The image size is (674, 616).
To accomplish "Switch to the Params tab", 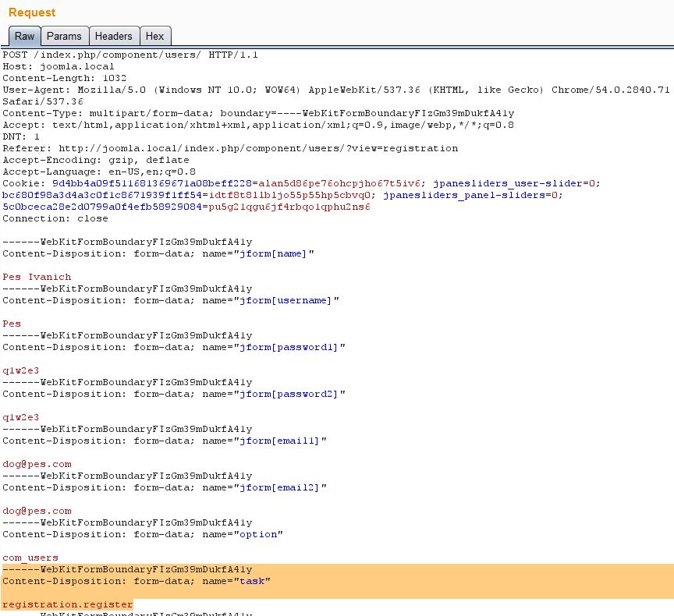I will coord(64,36).
